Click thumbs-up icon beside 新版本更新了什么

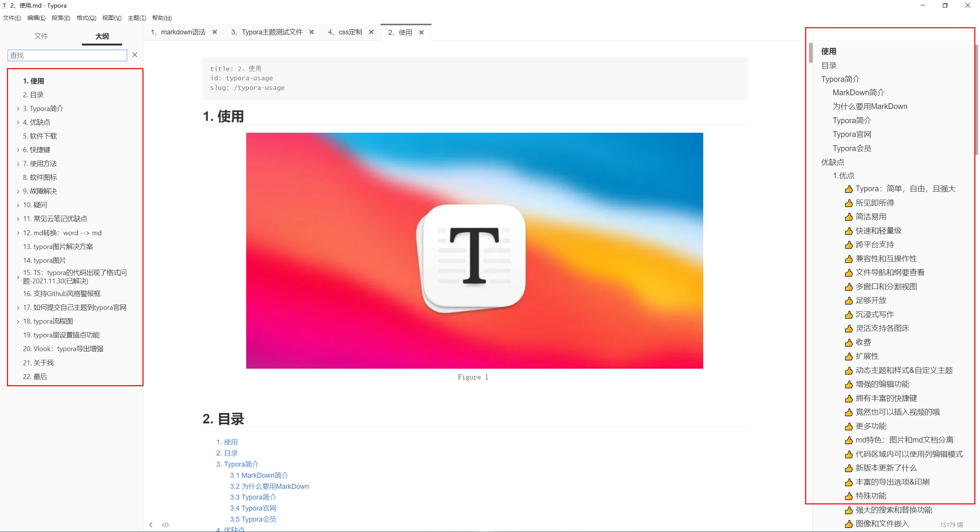pyautogui.click(x=849, y=468)
